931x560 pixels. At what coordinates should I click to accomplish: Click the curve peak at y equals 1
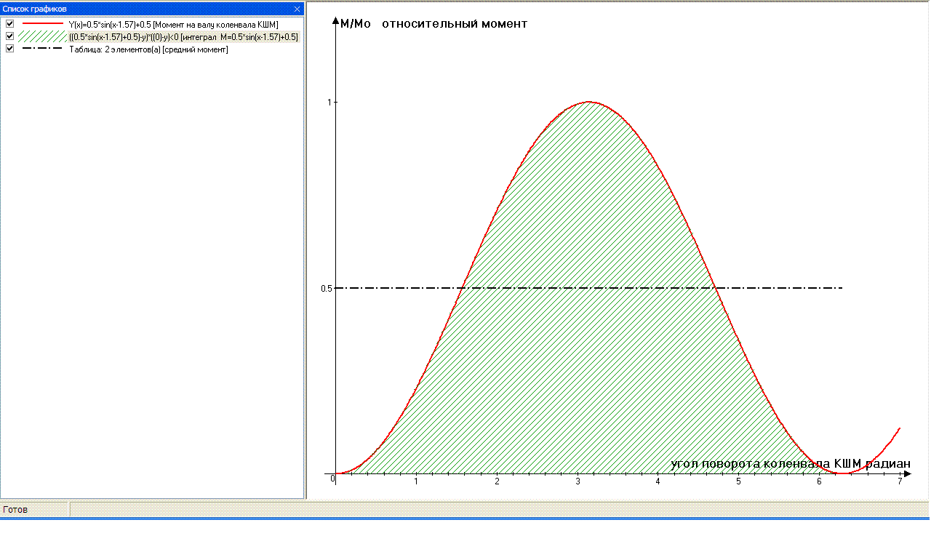click(588, 102)
